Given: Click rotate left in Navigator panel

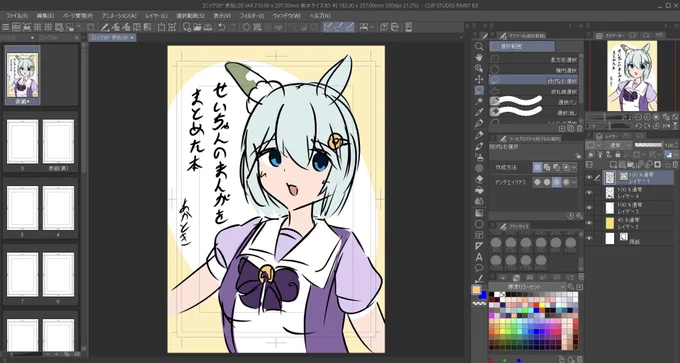Looking at the screenshot, I should point(638,126).
